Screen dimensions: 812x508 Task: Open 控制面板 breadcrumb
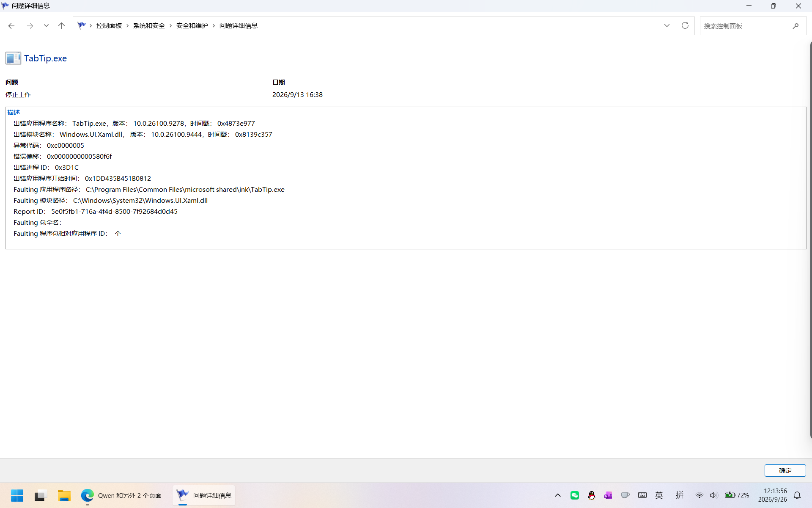pos(109,26)
